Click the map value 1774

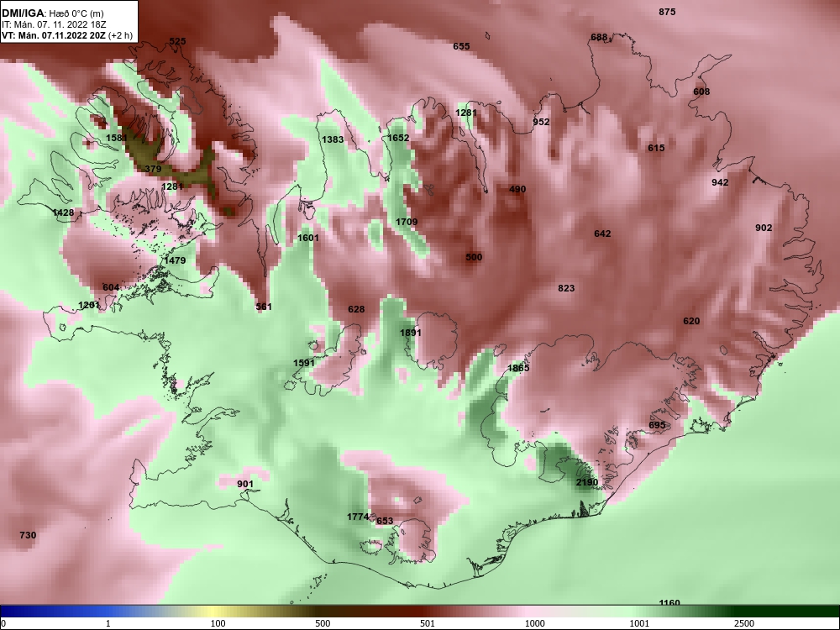click(x=358, y=517)
